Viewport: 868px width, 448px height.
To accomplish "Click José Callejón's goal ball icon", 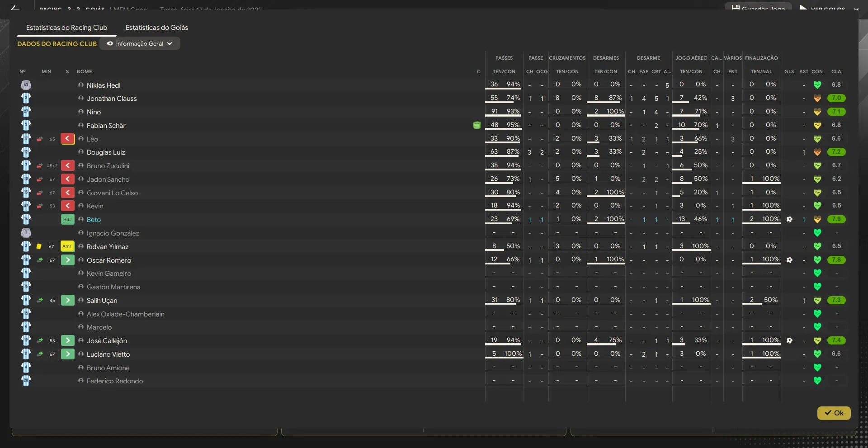I will (789, 340).
